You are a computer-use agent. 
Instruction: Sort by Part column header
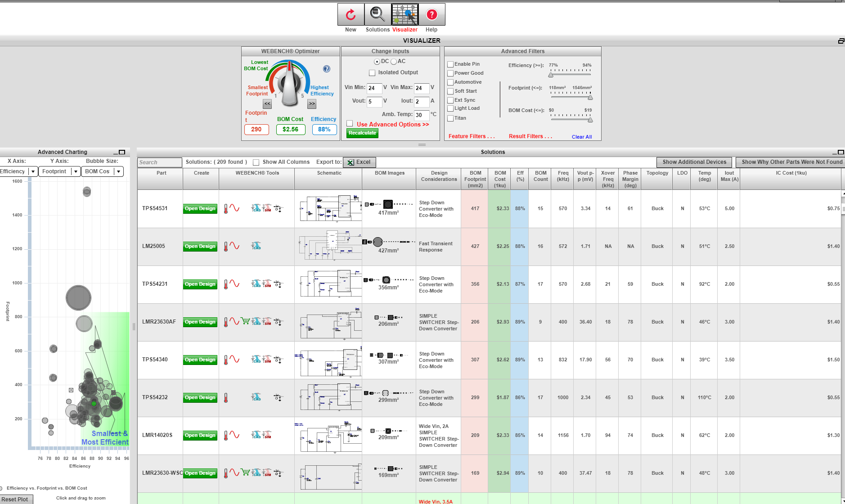[161, 179]
